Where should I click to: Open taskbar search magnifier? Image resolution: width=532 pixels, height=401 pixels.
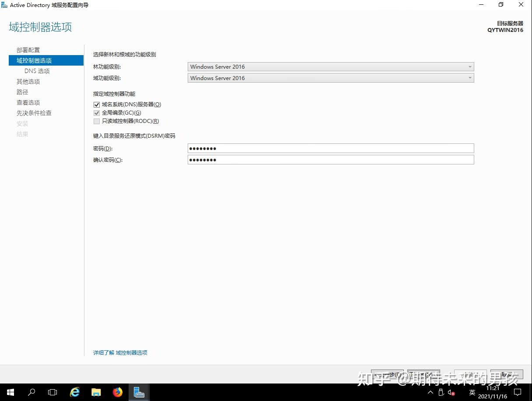point(31,392)
